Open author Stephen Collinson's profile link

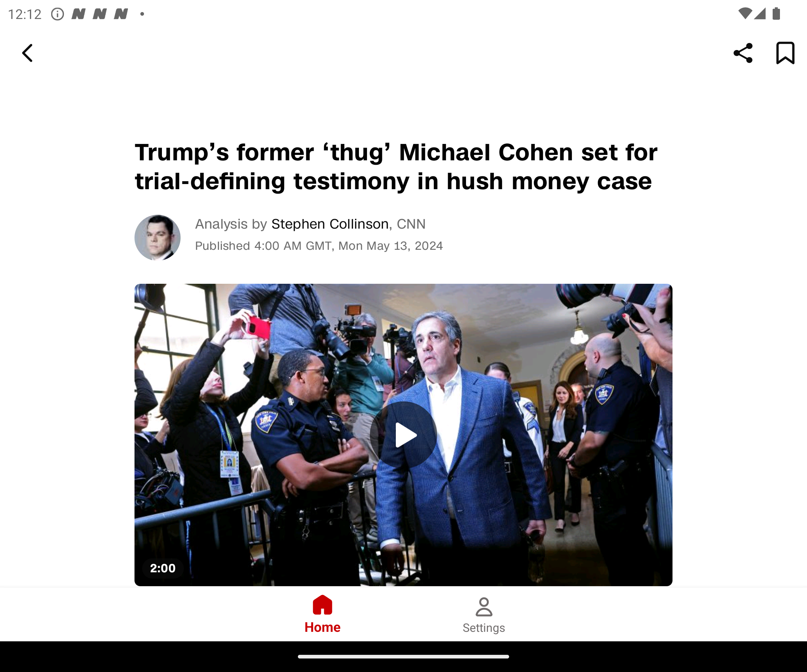330,224
